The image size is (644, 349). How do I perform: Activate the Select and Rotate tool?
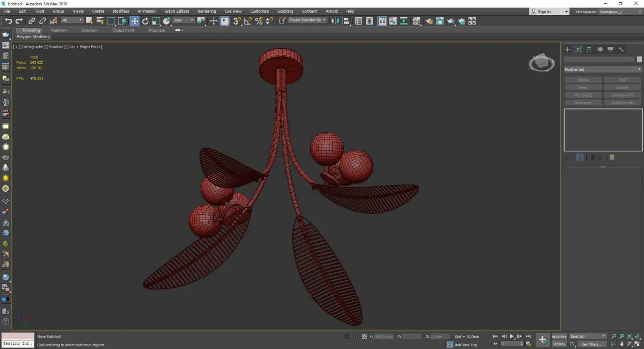pos(145,21)
